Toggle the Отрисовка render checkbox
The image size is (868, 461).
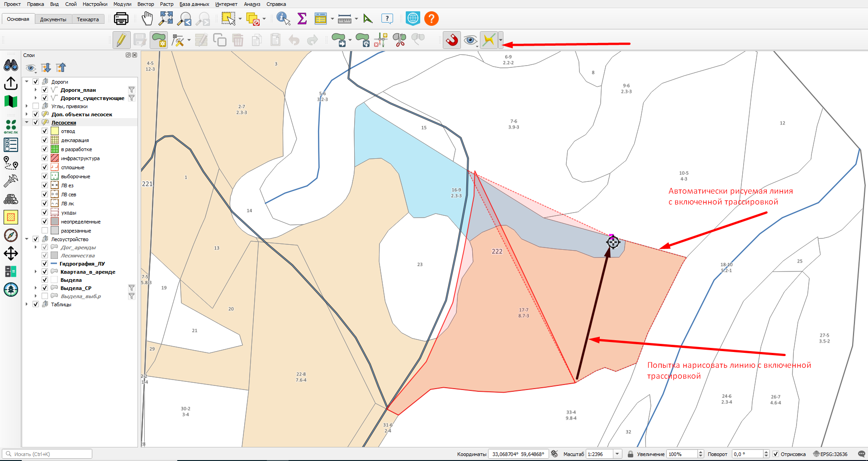[x=776, y=454]
